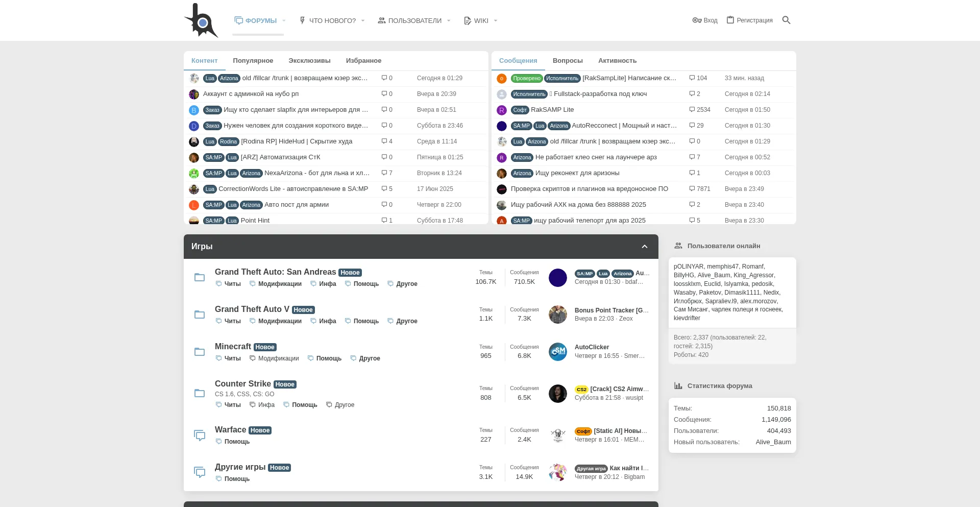Open Alive_Baum newest user profile
980x507 pixels.
coord(773,442)
